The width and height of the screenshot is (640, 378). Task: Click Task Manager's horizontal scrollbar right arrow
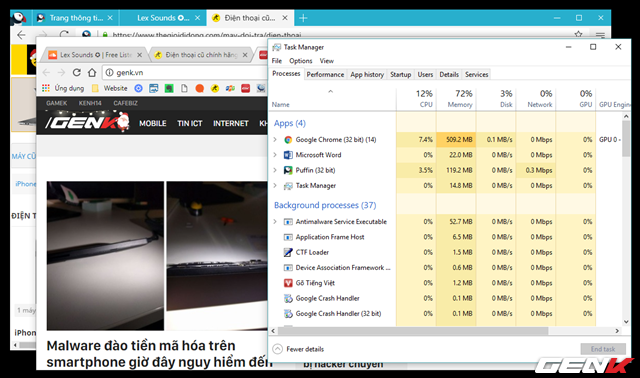617,331
